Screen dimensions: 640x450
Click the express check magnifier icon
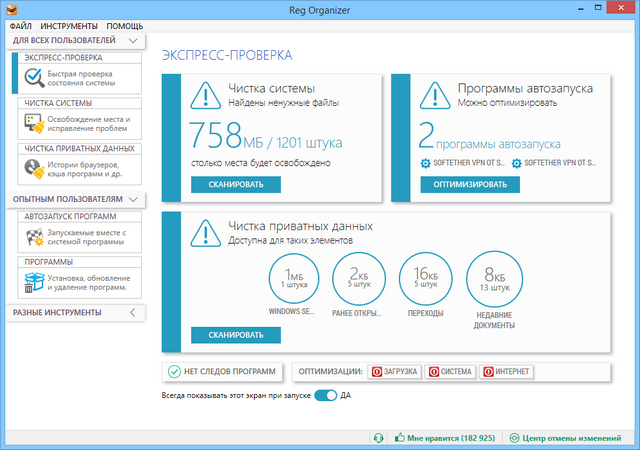[34, 78]
